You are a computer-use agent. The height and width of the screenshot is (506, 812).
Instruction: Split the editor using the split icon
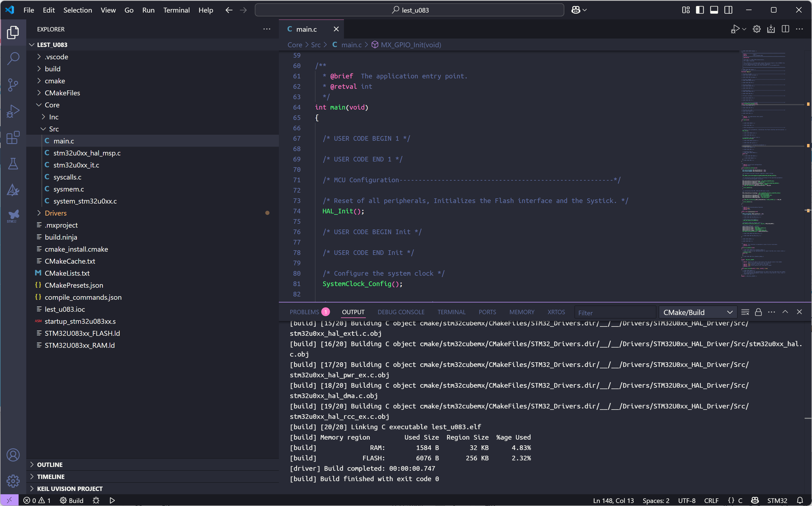pos(785,29)
